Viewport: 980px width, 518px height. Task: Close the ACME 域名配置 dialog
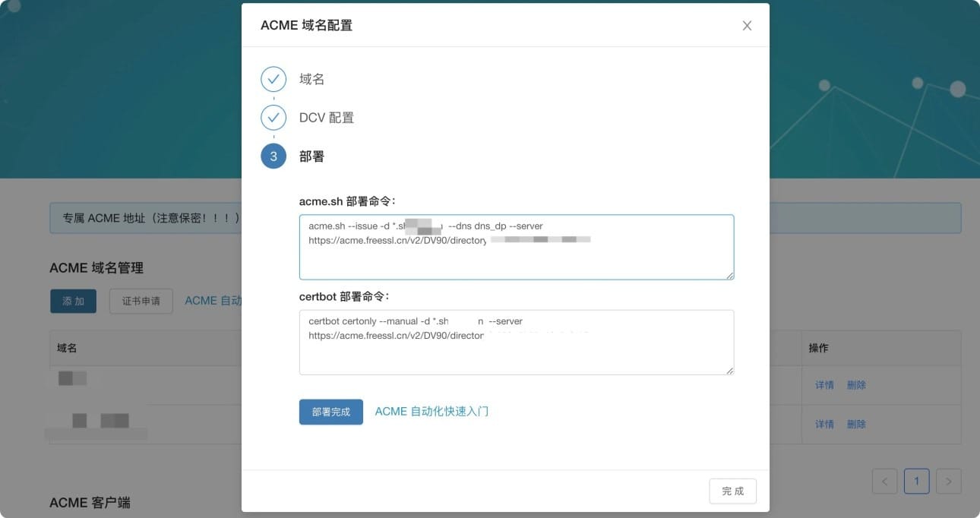[747, 26]
